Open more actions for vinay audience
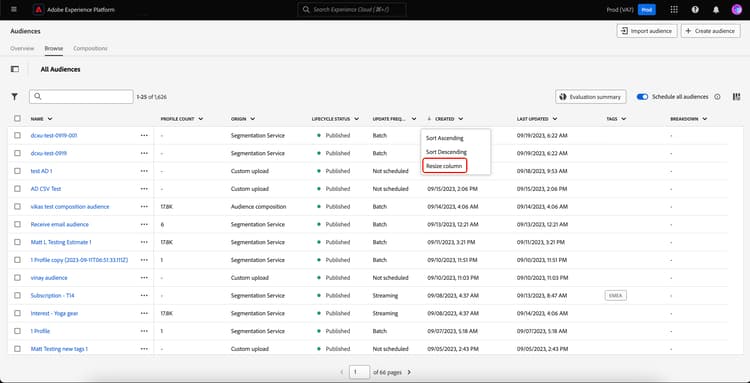Screen dimensions: 750x383 click(x=144, y=277)
